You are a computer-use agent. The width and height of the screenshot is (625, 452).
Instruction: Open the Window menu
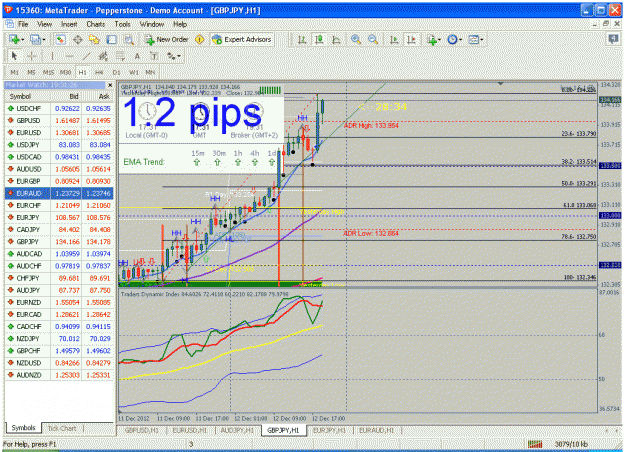click(152, 24)
